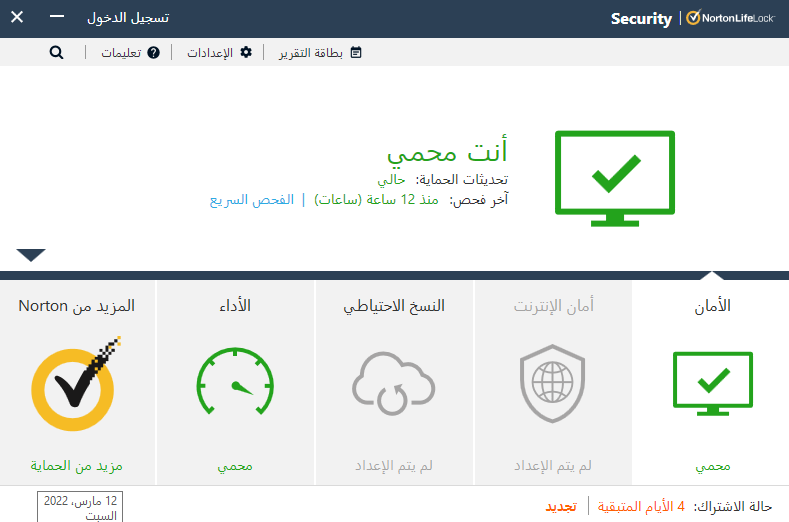Screen dimensions: 789x522
Task: Click the Norton yellow checkmark logo
Action: [75, 384]
